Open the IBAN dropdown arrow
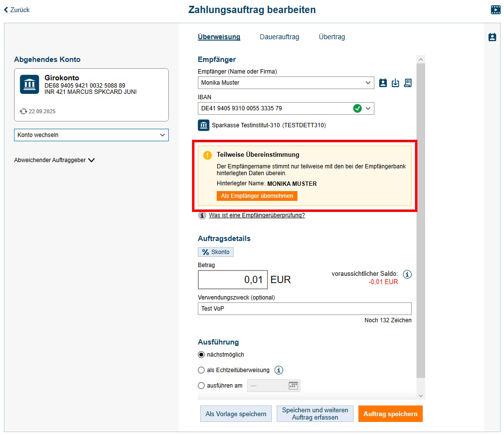 [369, 108]
